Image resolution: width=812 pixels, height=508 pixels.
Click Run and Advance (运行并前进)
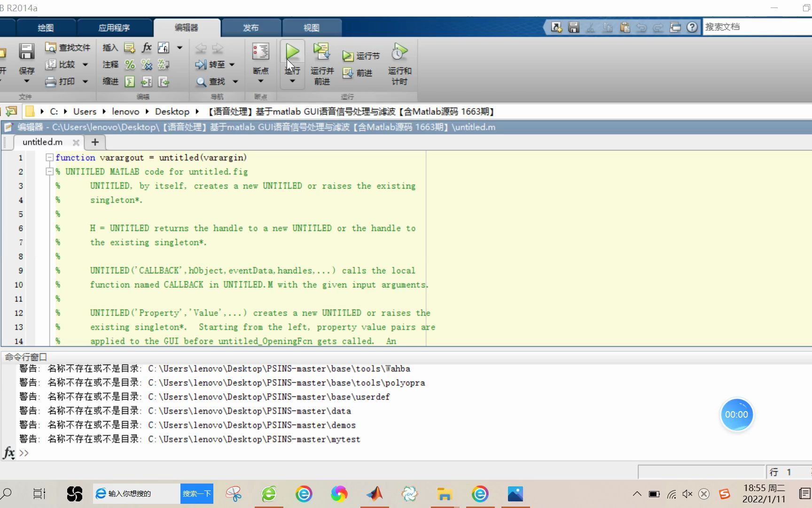click(322, 63)
